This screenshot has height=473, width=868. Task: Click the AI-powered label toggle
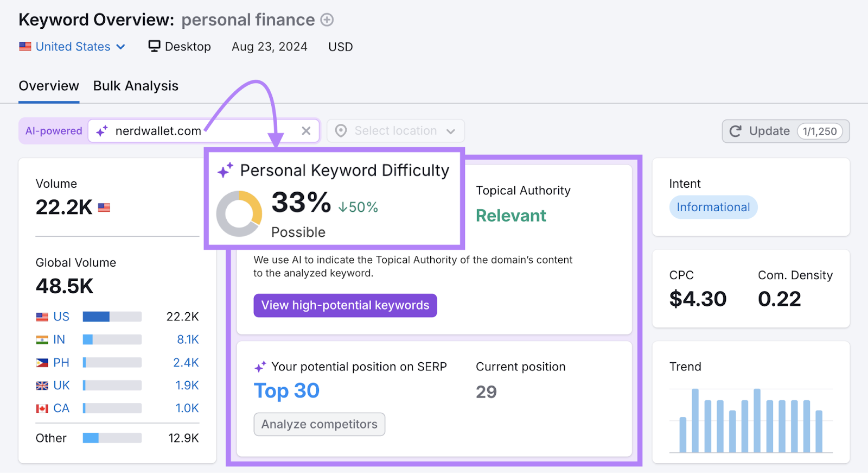(53, 131)
